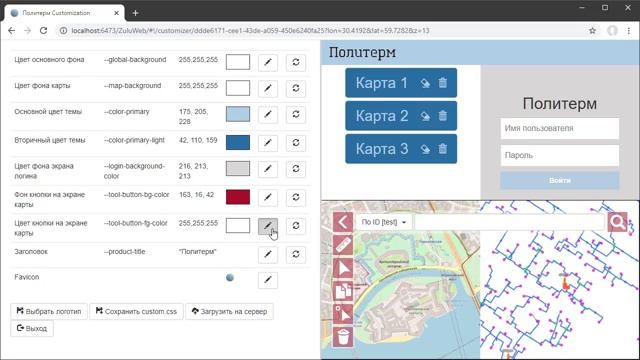This screenshot has height=360, width=640.
Task: Open the light blue color-primary swatch
Action: [238, 114]
